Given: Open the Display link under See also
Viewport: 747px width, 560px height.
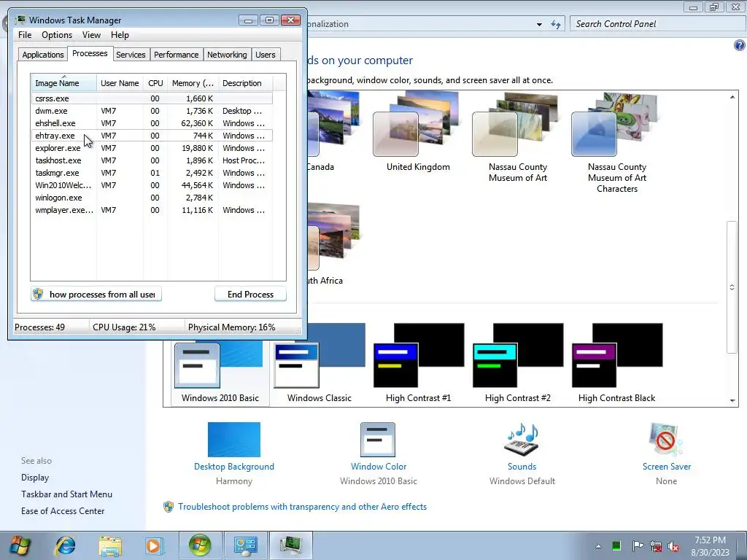Looking at the screenshot, I should coord(35,477).
